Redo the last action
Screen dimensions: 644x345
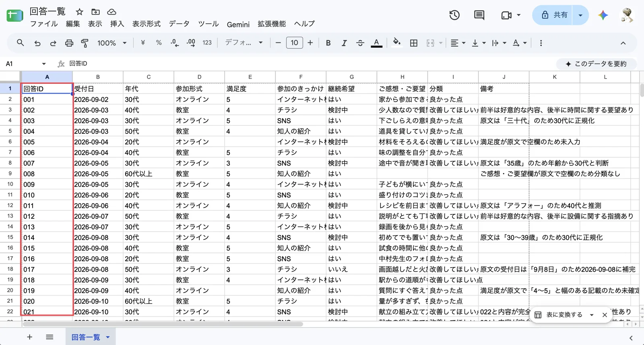pos(53,43)
